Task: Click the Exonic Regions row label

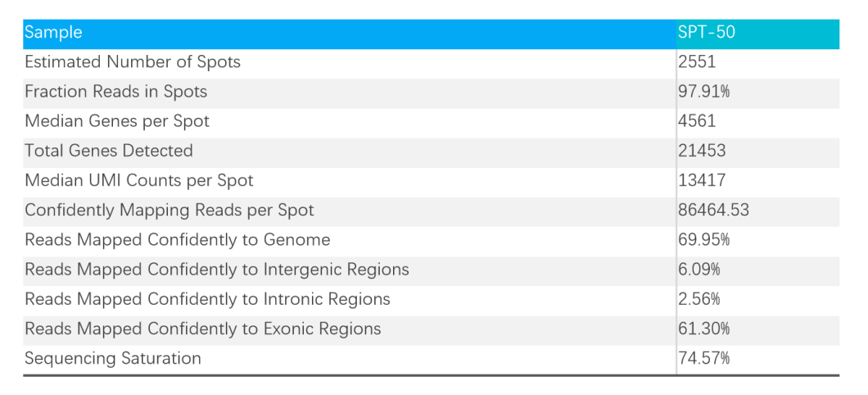Action: click(x=203, y=329)
